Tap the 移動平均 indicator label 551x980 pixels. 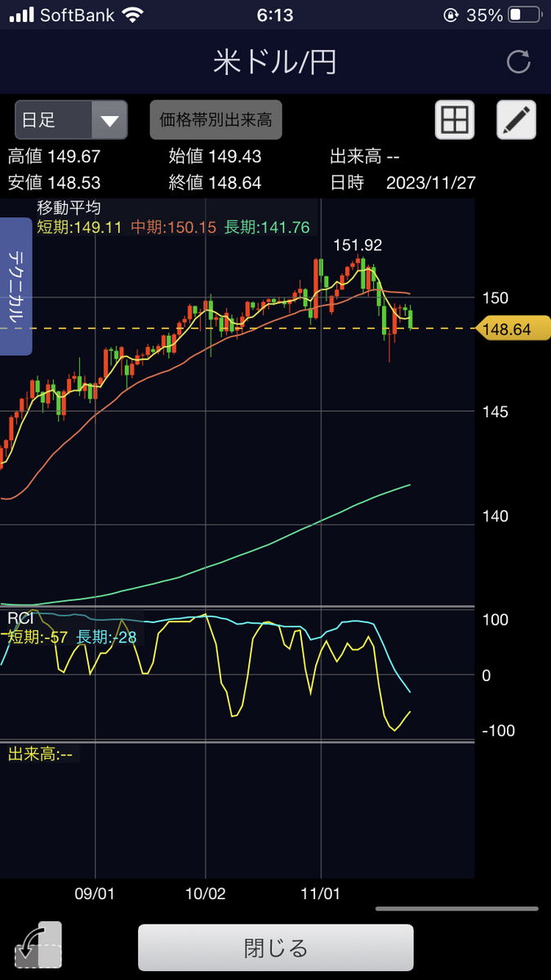click(x=69, y=207)
